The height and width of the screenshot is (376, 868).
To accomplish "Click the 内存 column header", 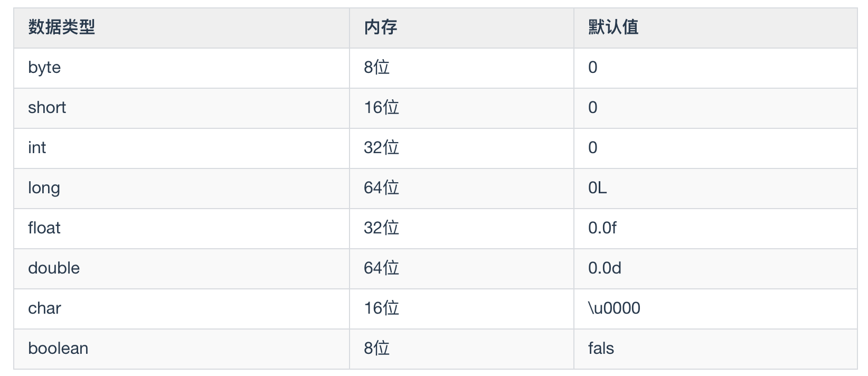I will (x=380, y=27).
